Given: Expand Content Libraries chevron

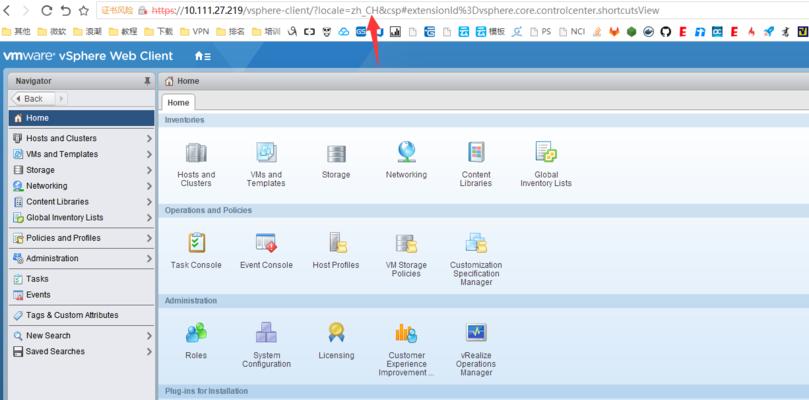Looking at the screenshot, I should pyautogui.click(x=149, y=202).
